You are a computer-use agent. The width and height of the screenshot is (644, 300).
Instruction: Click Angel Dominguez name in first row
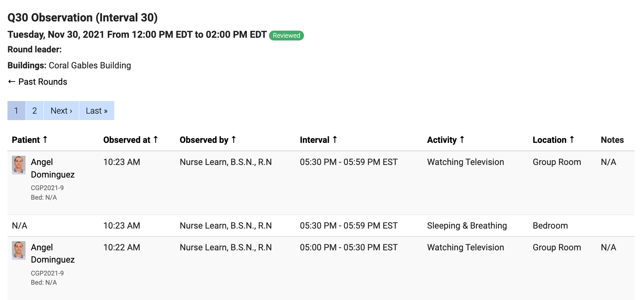coord(52,168)
